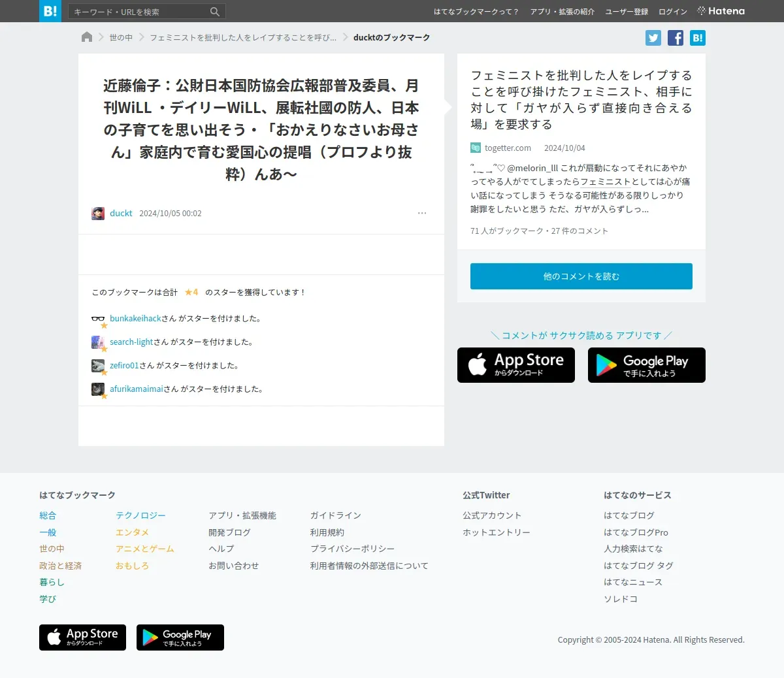Open はてなニュース service link
Viewport: 784px width, 678px height.
pos(633,583)
